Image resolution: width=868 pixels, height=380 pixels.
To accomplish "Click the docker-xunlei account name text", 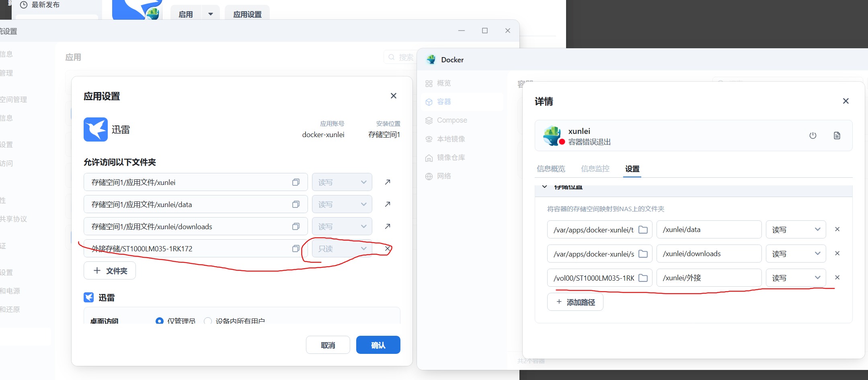I will tap(323, 135).
